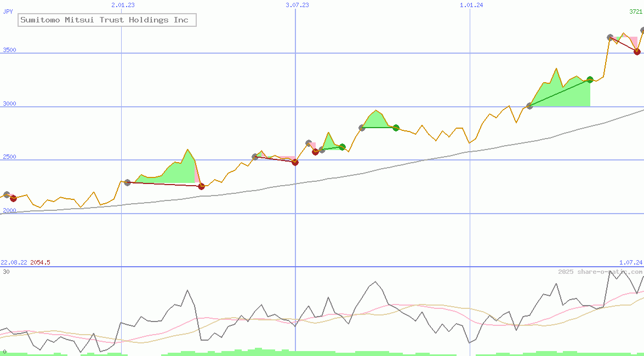Click the red marker ending the long trade from 2.01.23
The height and width of the screenshot is (356, 644).
coord(201,186)
